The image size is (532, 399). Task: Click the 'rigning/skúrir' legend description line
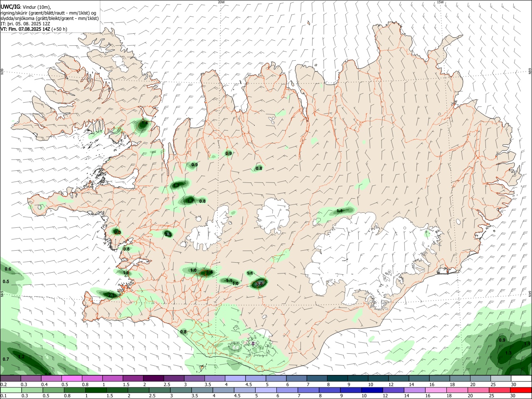[48, 13]
